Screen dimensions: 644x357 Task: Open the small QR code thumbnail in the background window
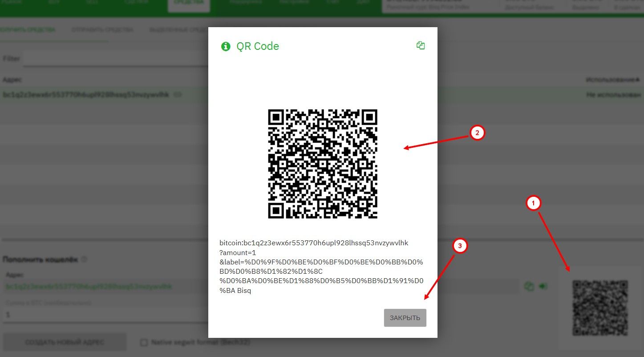[x=600, y=308]
